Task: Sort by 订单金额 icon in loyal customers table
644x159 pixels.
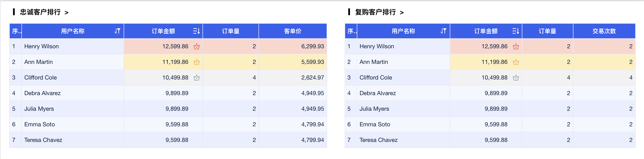Action: pos(196,31)
